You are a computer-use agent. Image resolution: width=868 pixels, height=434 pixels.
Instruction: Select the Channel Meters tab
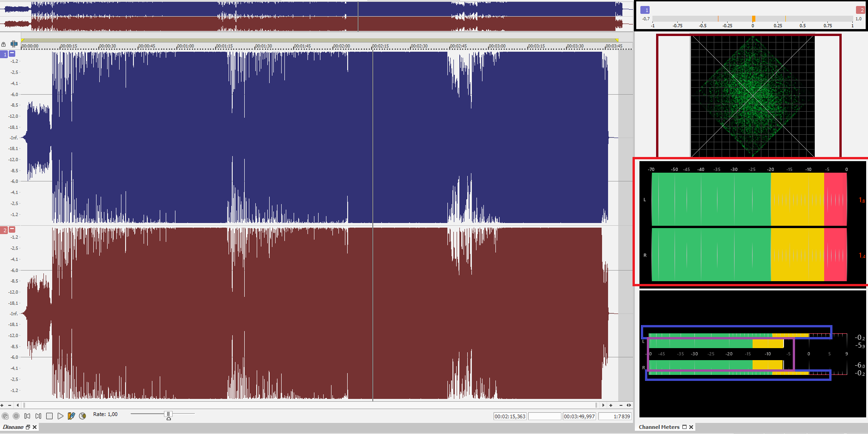click(659, 427)
